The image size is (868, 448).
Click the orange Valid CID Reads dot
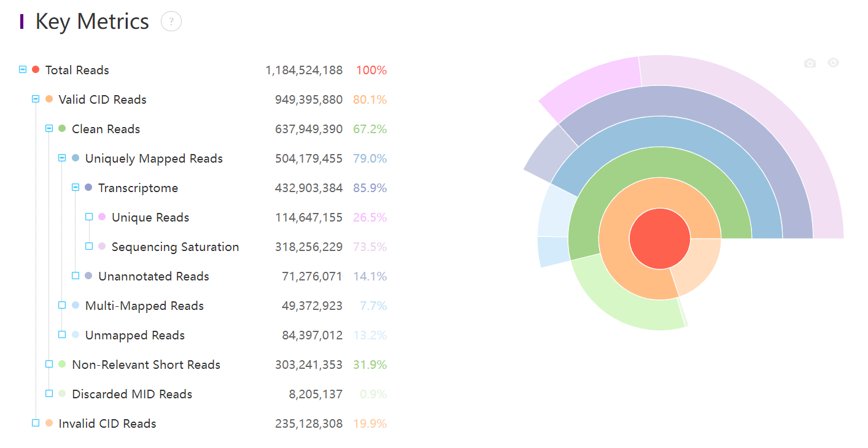click(x=49, y=99)
